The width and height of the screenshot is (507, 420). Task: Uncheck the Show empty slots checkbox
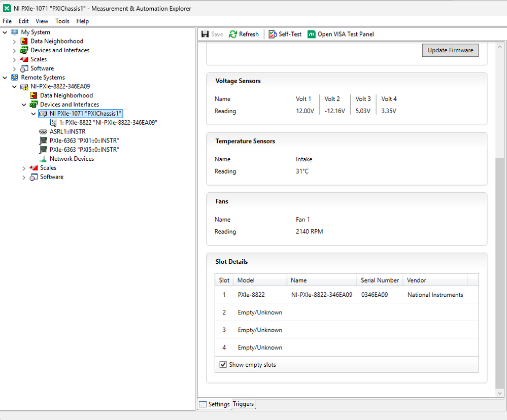point(223,365)
